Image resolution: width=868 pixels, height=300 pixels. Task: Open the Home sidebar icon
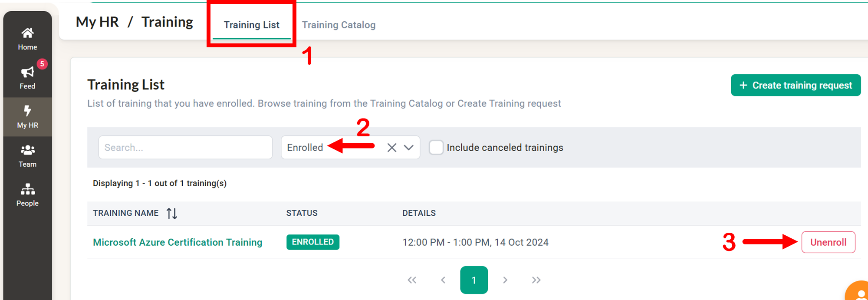click(x=27, y=33)
